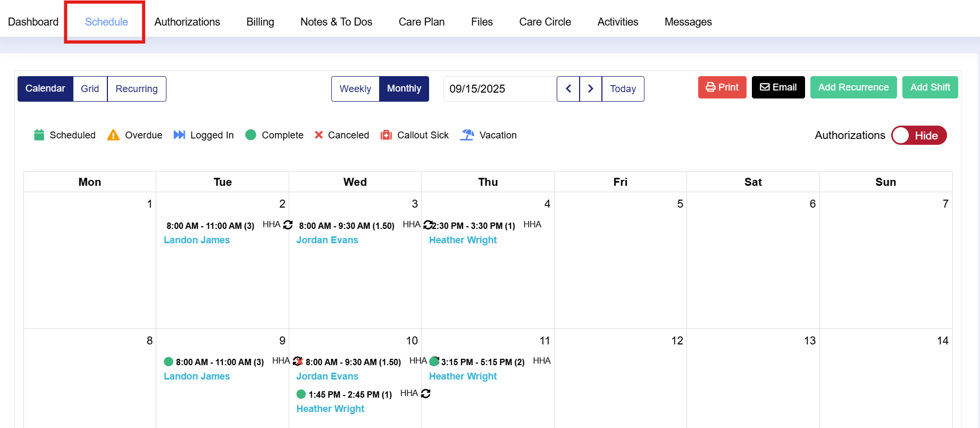
Task: Switch schedule to Grid view
Action: pyautogui.click(x=90, y=89)
